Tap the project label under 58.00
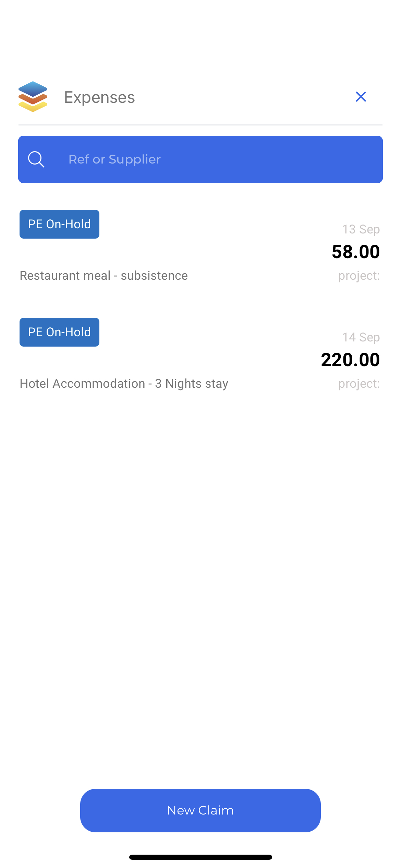Image resolution: width=401 pixels, height=868 pixels. coord(359,276)
